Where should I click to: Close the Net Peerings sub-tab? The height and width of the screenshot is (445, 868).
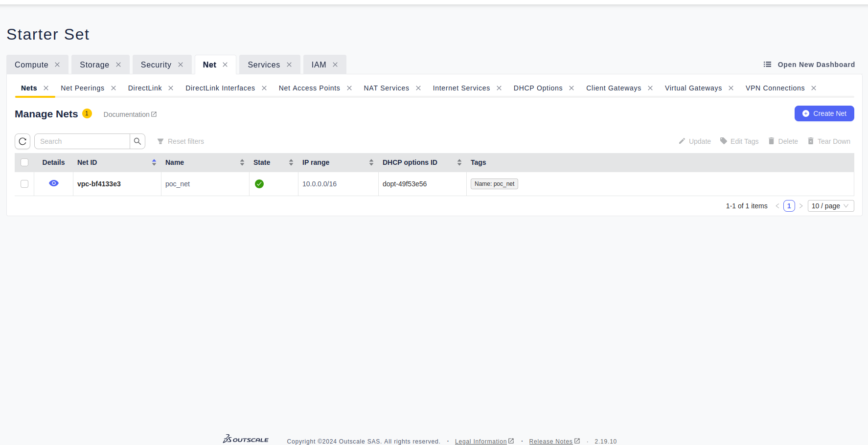tap(114, 88)
